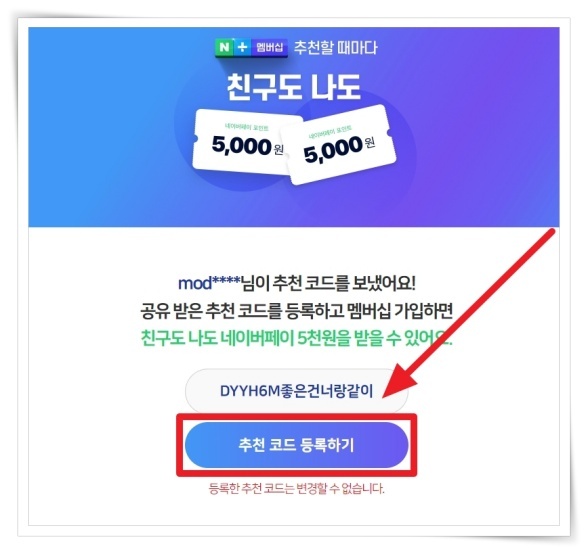
Task: Click the green N Naver logo icon
Action: [224, 47]
